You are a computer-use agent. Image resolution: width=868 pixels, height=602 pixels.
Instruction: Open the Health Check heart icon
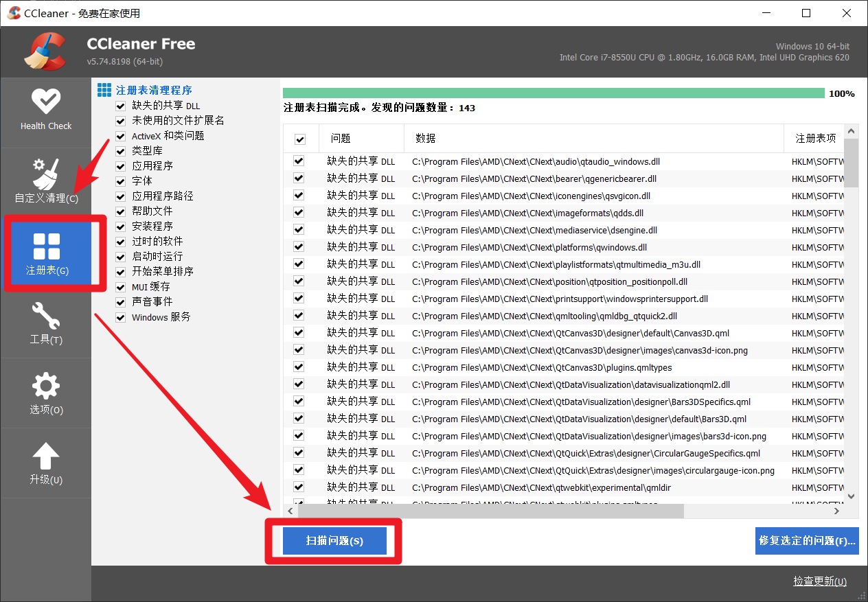pos(46,102)
